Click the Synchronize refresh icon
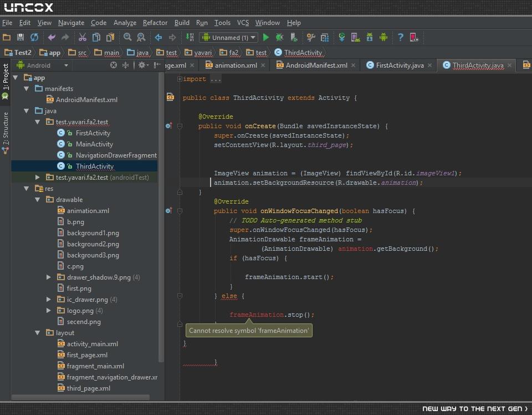This screenshot has width=532, height=415. point(34,37)
